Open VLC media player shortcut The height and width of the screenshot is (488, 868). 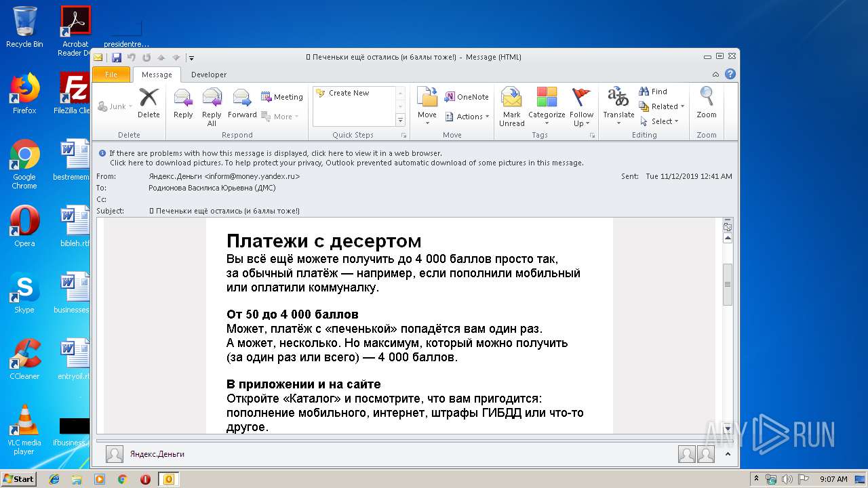pyautogui.click(x=24, y=430)
